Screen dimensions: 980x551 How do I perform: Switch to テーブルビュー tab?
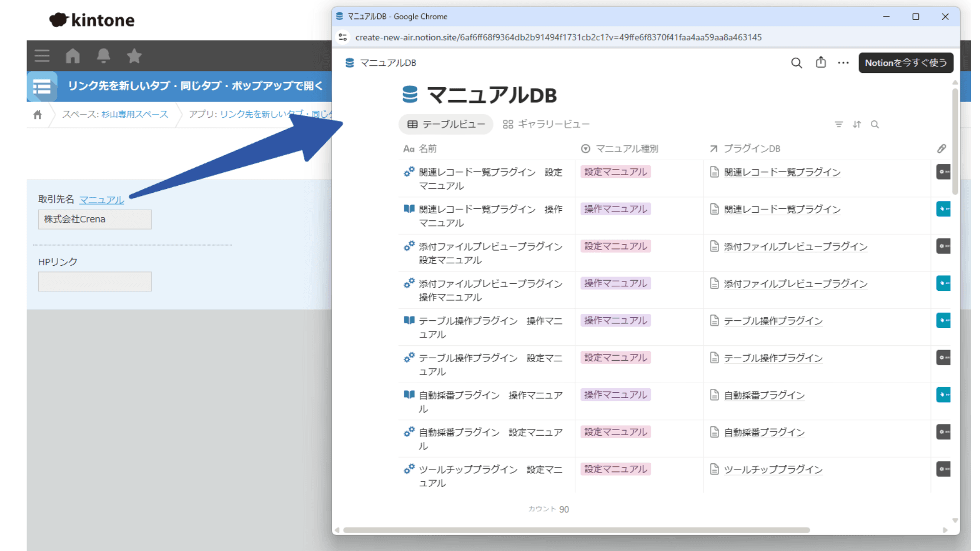point(446,124)
